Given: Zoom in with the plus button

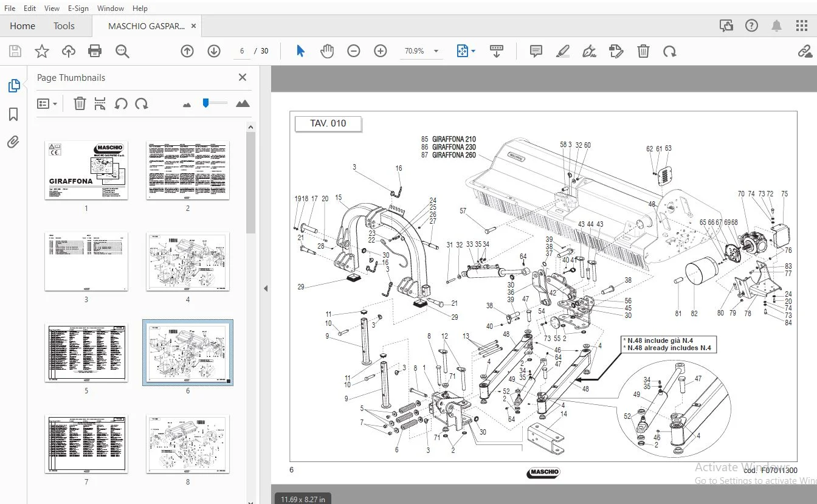Looking at the screenshot, I should tap(381, 51).
